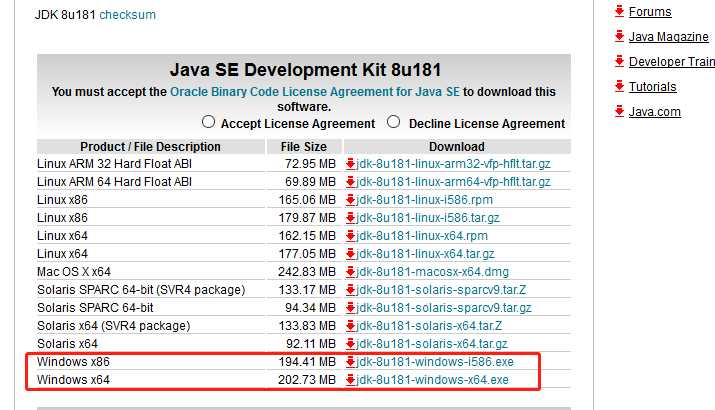Click download arrow icon beside jdk-8u181-linux-arm64-vfp-hflt.tar.gz

tap(350, 182)
